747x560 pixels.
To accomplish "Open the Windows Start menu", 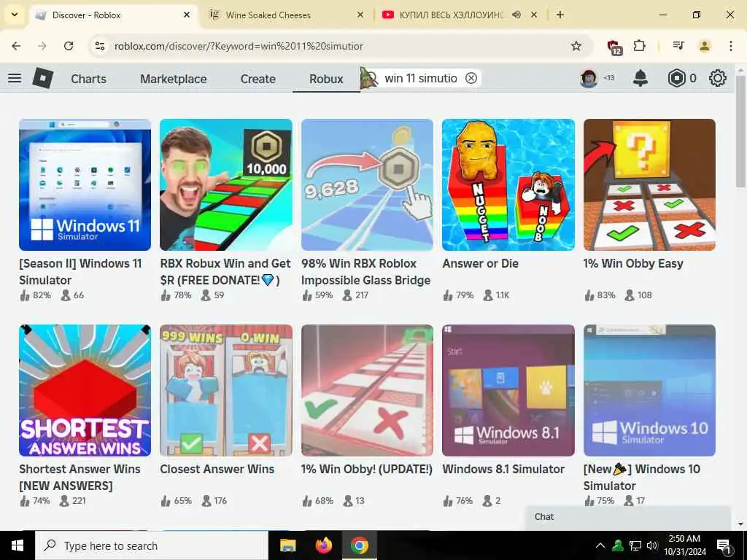I will 18,545.
